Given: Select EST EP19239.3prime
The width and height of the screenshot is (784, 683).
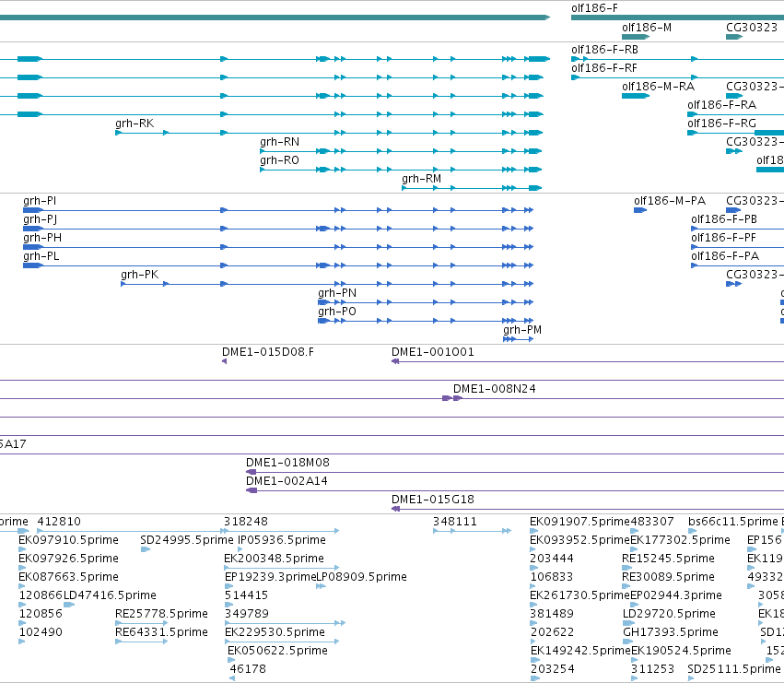Looking at the screenshot, I should pyautogui.click(x=271, y=577).
